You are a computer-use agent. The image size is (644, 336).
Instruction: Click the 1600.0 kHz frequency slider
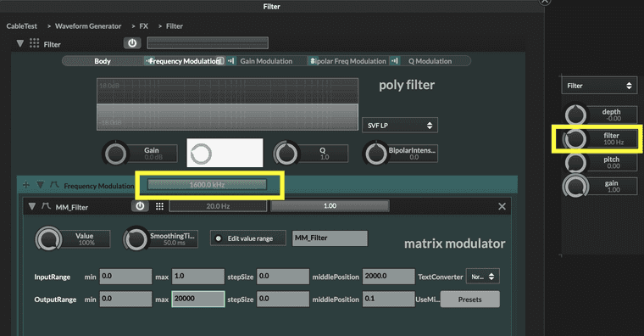pyautogui.click(x=207, y=185)
